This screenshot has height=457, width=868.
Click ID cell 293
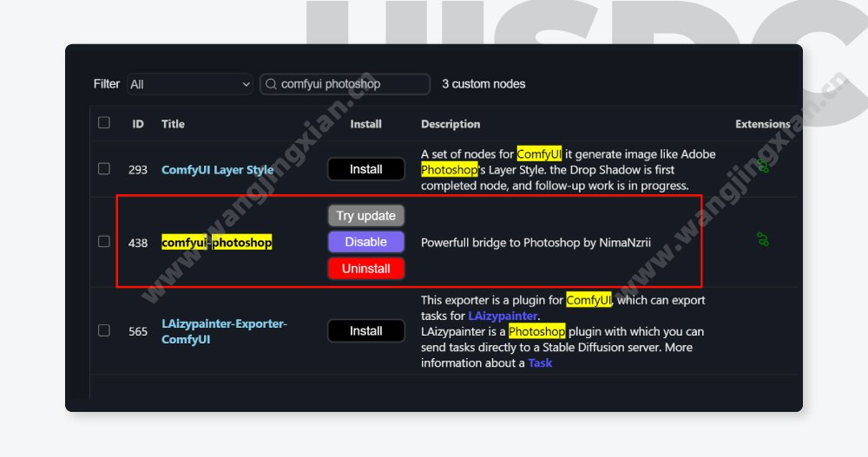point(138,170)
